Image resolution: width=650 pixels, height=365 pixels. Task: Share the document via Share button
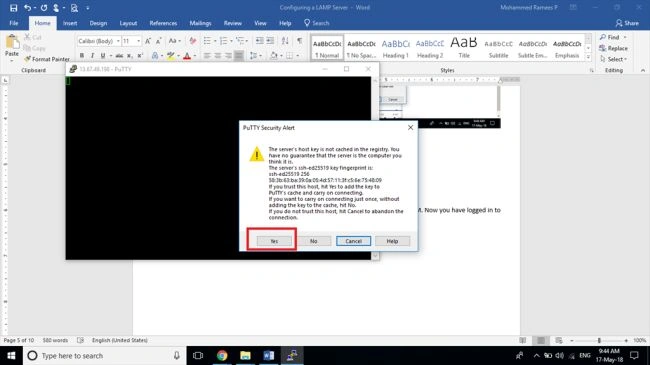click(x=627, y=23)
